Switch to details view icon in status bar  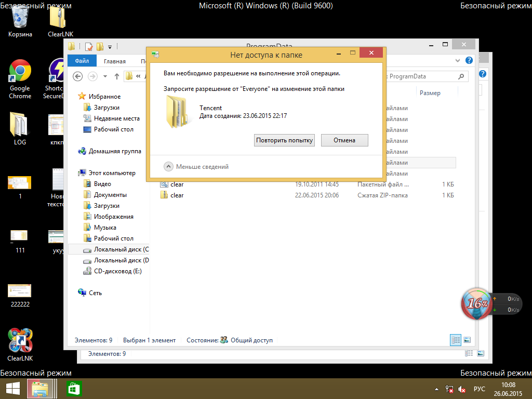[456, 340]
